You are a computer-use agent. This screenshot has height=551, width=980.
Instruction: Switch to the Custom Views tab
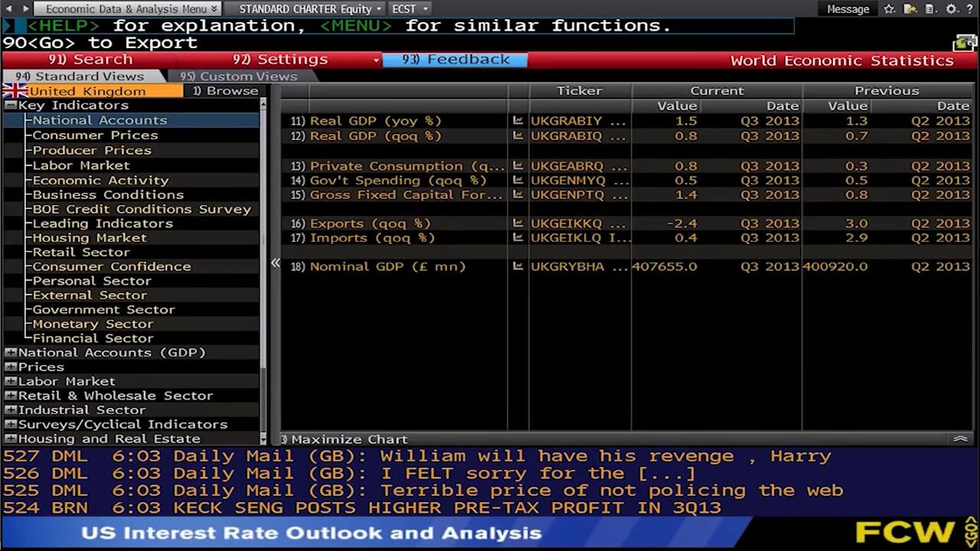[x=239, y=77]
